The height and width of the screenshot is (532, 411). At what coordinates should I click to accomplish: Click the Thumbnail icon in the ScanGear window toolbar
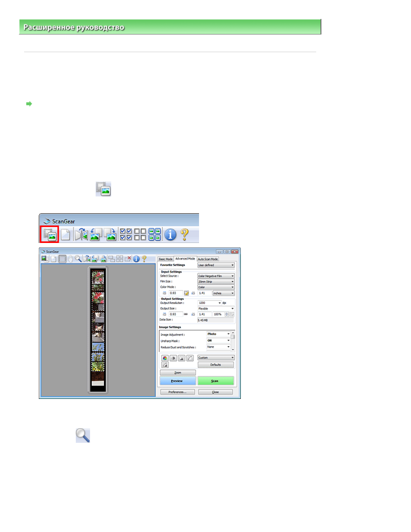[x=45, y=258]
